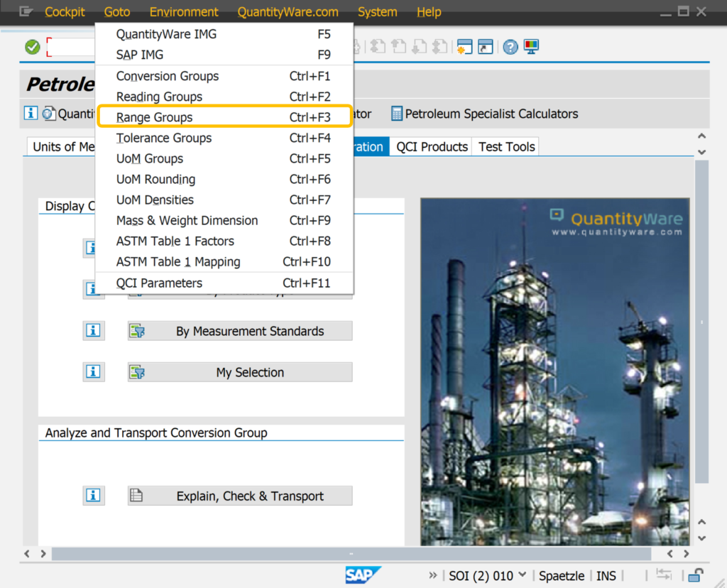Image resolution: width=727 pixels, height=588 pixels.
Task: Click the filter icon on My Selection button
Action: 137,372
